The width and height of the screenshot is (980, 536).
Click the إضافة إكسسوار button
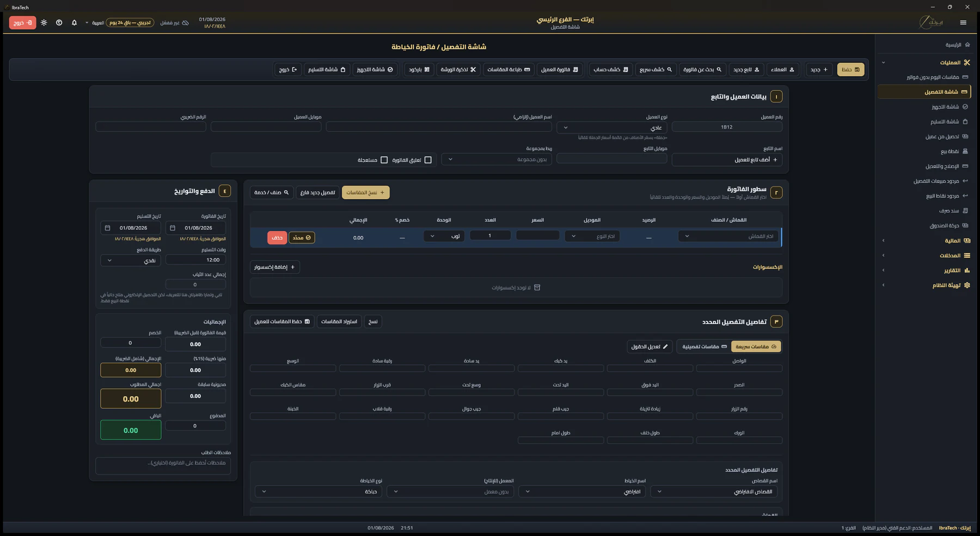(x=275, y=267)
